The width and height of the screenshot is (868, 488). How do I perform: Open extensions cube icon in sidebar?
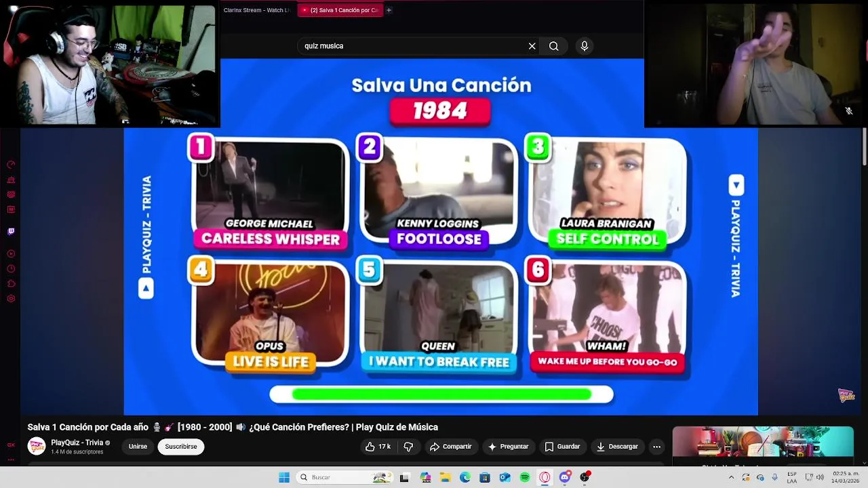(11, 283)
